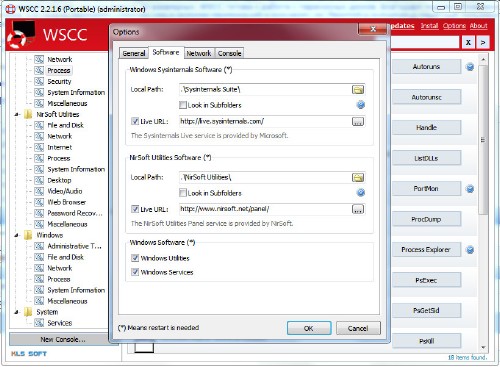Click globe icon next to Process Explorer
This screenshot has height=367, width=500.
(x=470, y=250)
